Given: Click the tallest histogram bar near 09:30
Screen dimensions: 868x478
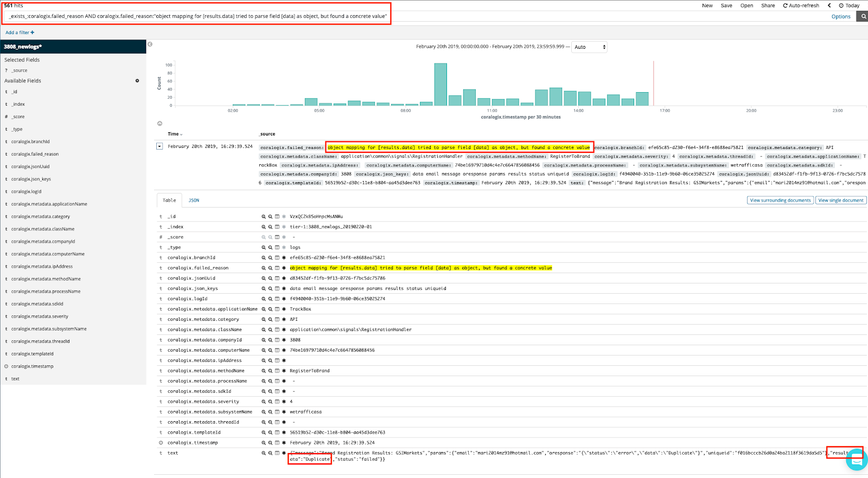Looking at the screenshot, I should (x=441, y=85).
